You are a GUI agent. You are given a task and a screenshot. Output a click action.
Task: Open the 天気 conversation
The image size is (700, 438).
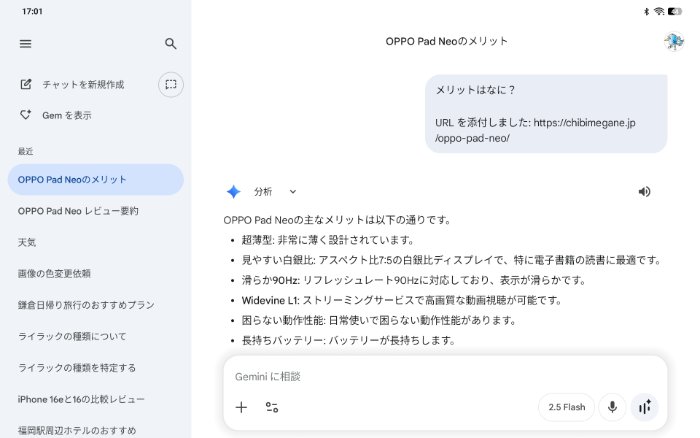coord(27,242)
